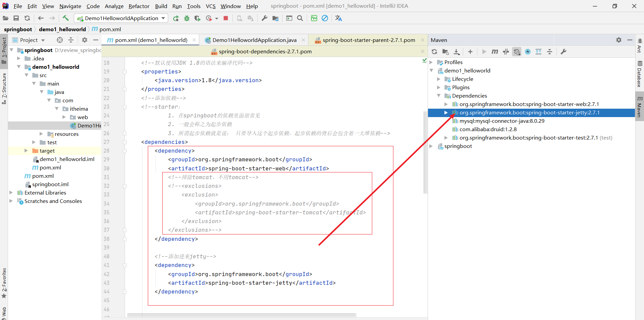Open Maven Settings with the wrench icon

[x=563, y=52]
